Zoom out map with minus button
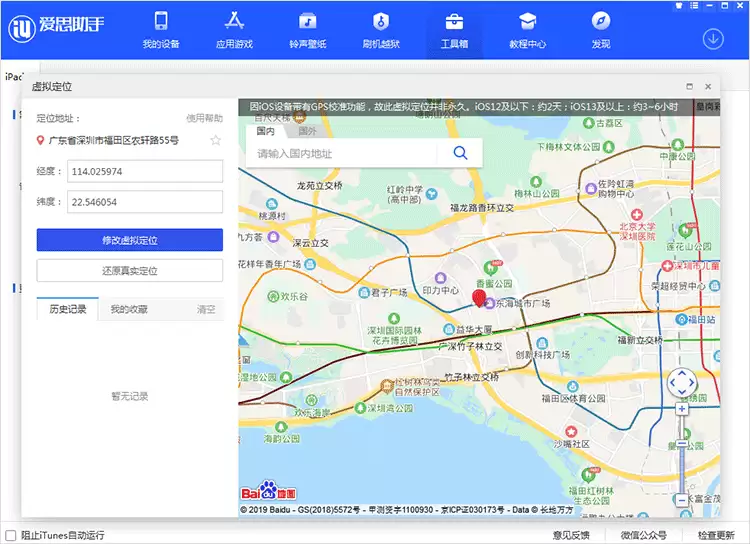The width and height of the screenshot is (750, 544). tap(682, 500)
